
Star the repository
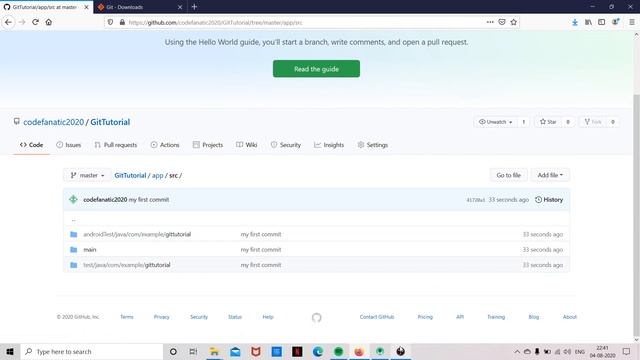click(x=548, y=122)
